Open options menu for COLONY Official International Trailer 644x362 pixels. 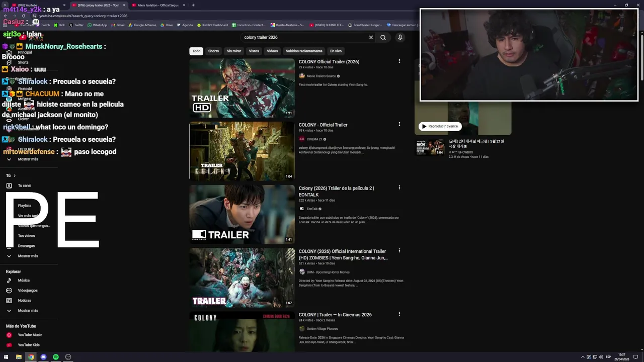click(x=399, y=250)
